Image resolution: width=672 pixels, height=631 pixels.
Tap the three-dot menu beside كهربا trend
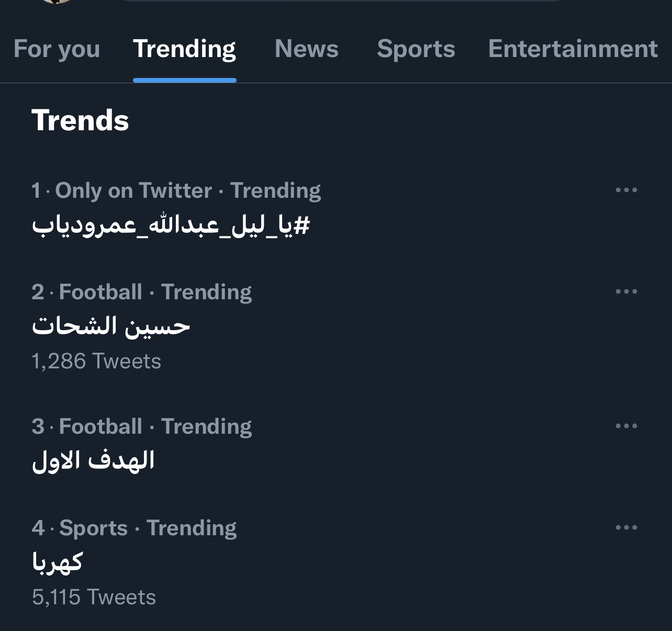pos(626,527)
